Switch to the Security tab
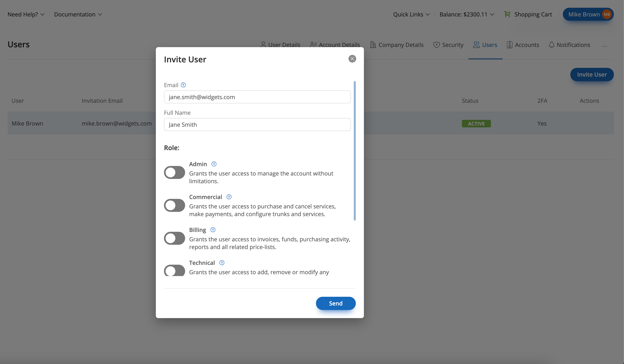 click(448, 44)
